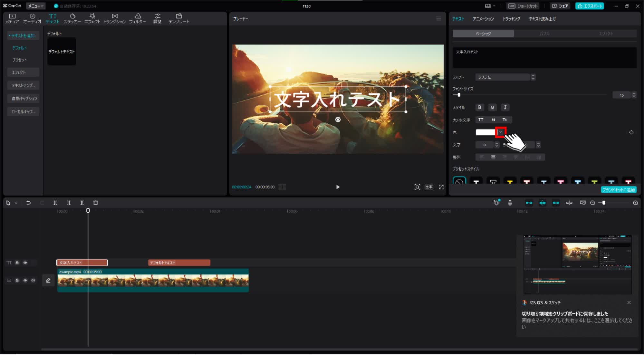
Task: Mute the video track audio
Action: point(33,281)
